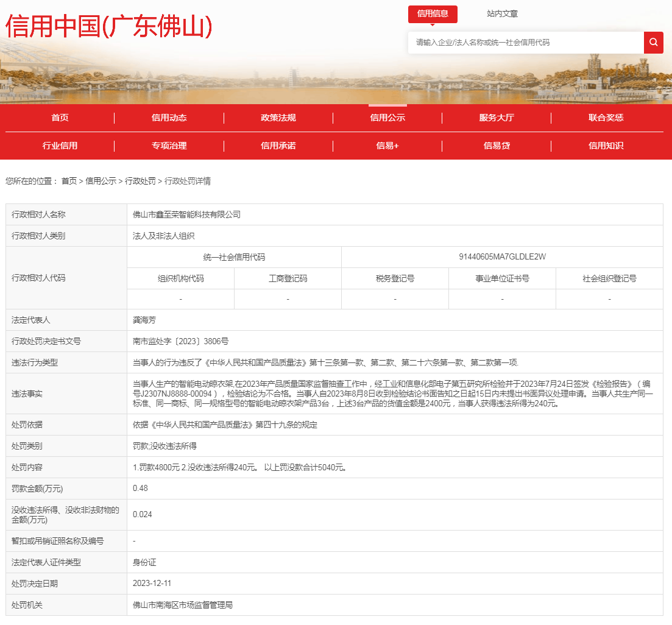The width and height of the screenshot is (672, 625).
Task: Open the 信用动态 navigation item
Action: 169,118
